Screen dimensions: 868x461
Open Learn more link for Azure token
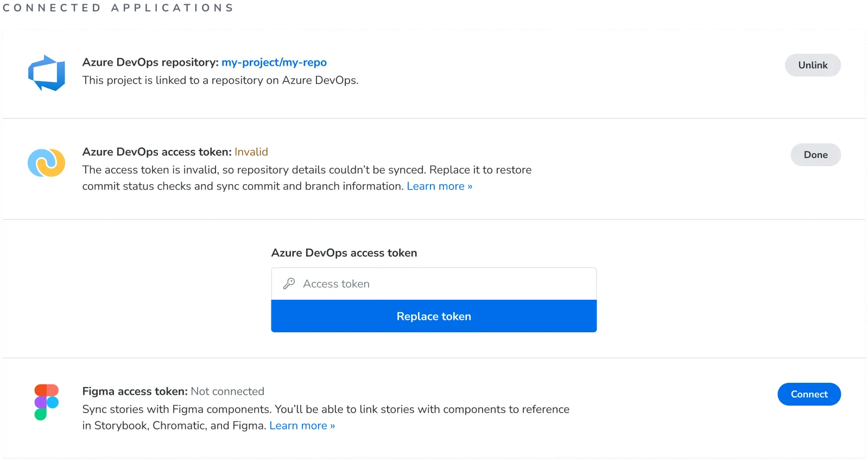click(x=440, y=186)
